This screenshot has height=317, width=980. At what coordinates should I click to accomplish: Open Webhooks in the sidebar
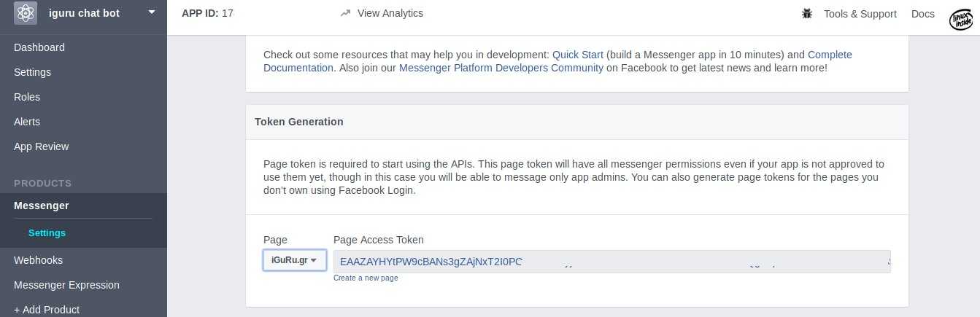point(38,260)
